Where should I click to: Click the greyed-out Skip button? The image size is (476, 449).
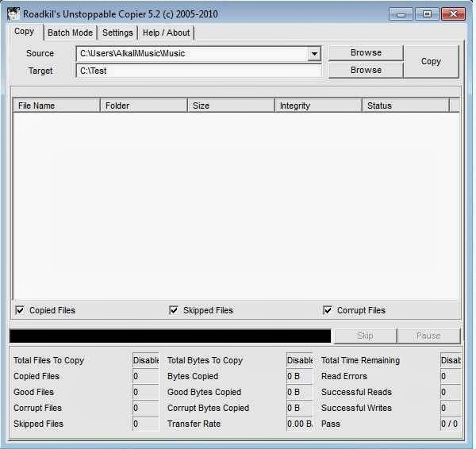[365, 336]
